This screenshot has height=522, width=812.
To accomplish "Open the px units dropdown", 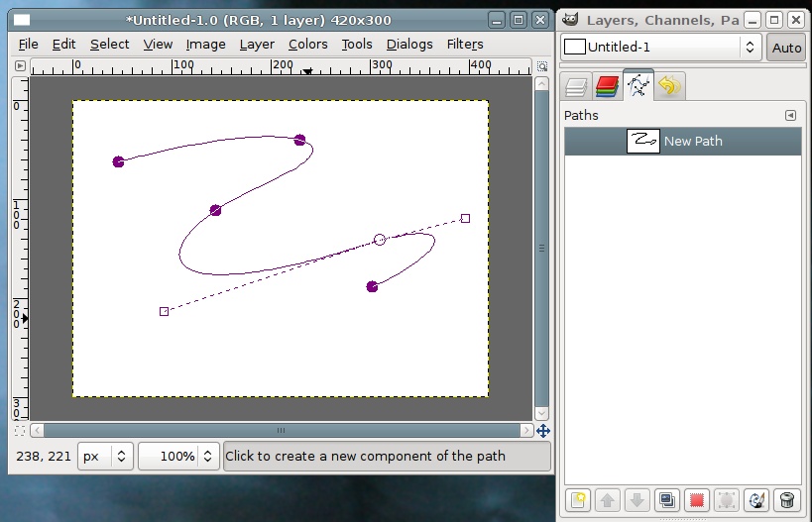I will pyautogui.click(x=105, y=456).
